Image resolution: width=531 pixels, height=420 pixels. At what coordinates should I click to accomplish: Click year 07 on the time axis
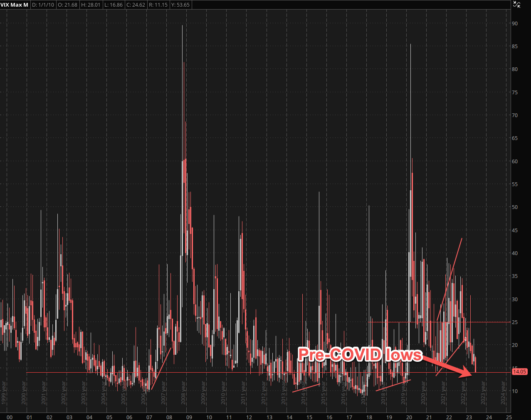149,417
